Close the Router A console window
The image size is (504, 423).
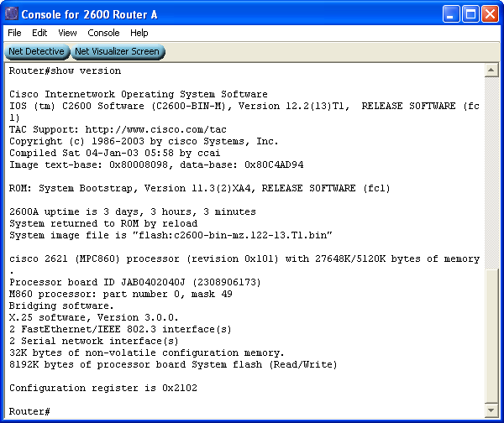(x=490, y=14)
